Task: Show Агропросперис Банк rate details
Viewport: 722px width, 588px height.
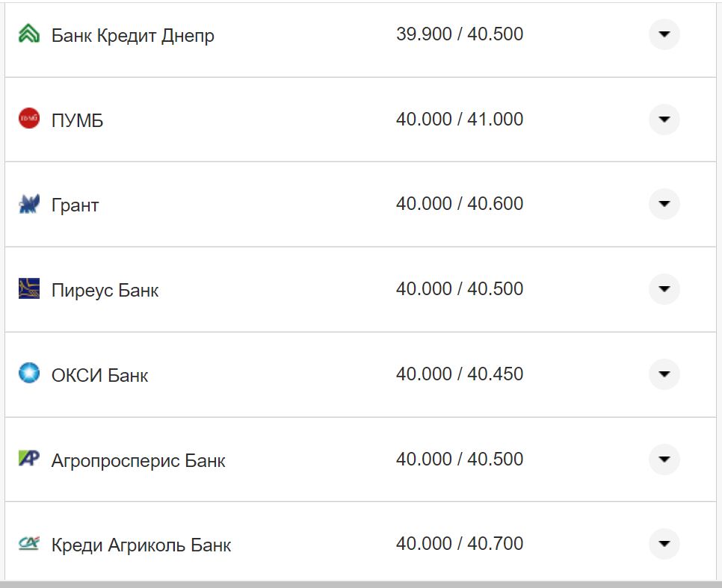Action: (x=664, y=459)
